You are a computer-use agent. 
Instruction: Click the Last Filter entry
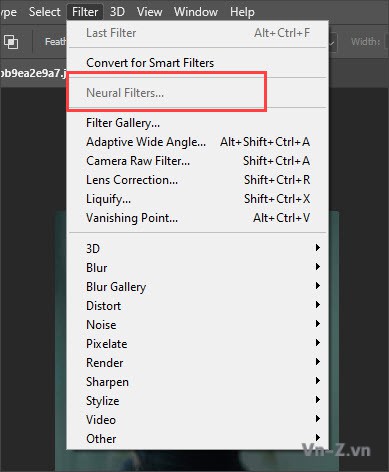198,33
